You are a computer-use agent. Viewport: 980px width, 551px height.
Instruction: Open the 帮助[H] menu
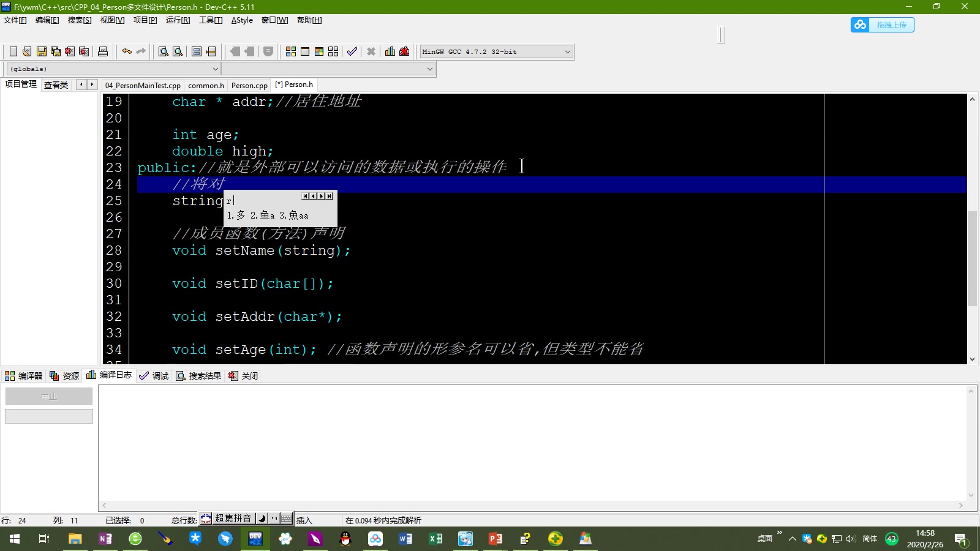pyautogui.click(x=309, y=20)
